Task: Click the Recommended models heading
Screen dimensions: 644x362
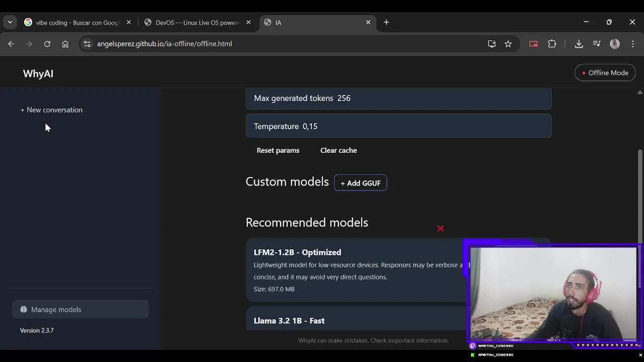Action: [x=307, y=222]
